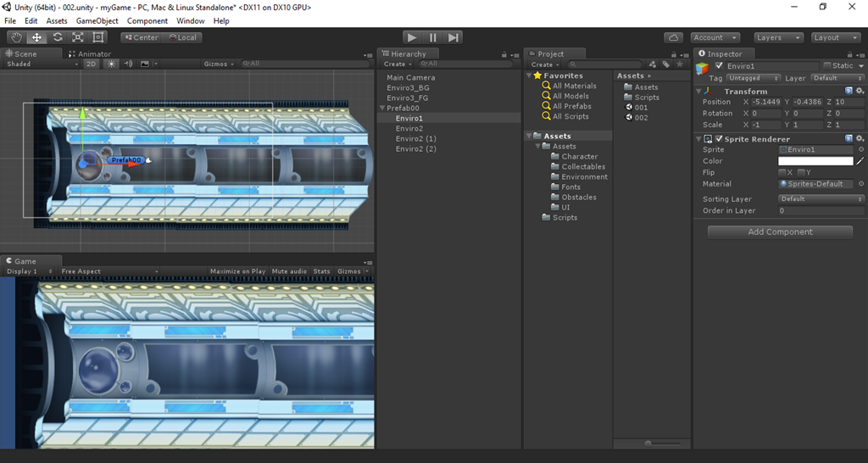
Task: Select the Scale tool
Action: click(78, 37)
